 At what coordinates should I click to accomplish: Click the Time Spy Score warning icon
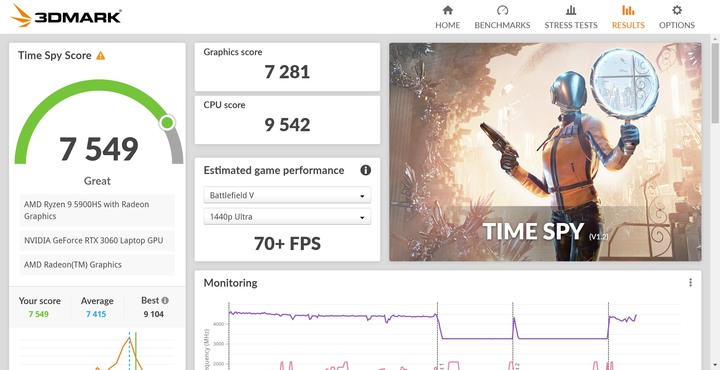click(101, 56)
